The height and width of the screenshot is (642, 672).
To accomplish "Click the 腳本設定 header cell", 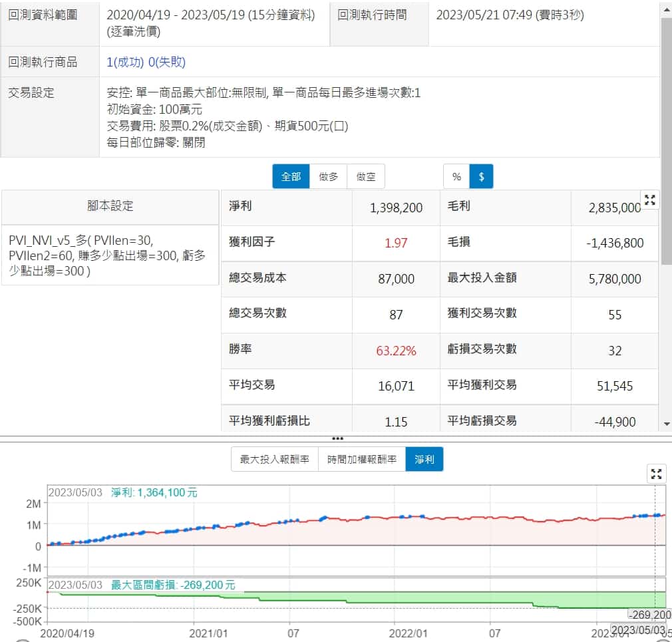I will pyautogui.click(x=110, y=206).
